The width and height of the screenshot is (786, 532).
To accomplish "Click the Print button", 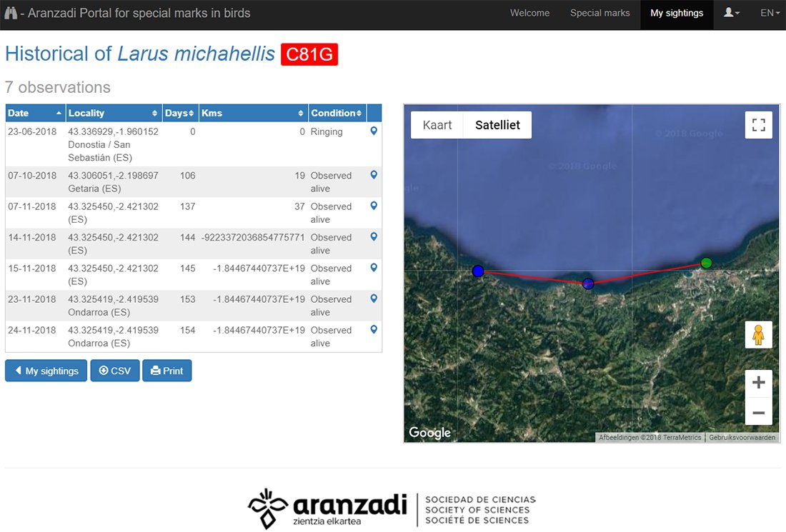I will coord(167,371).
